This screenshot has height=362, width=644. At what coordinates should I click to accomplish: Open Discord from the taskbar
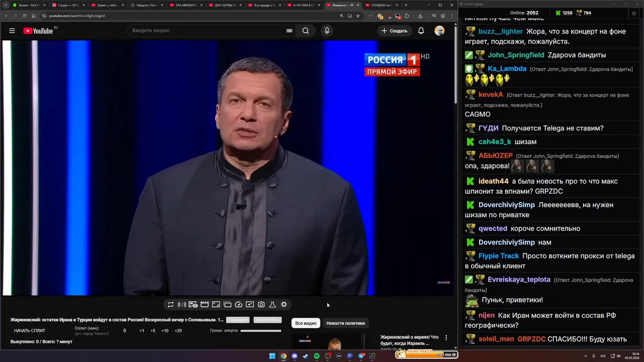(x=294, y=356)
